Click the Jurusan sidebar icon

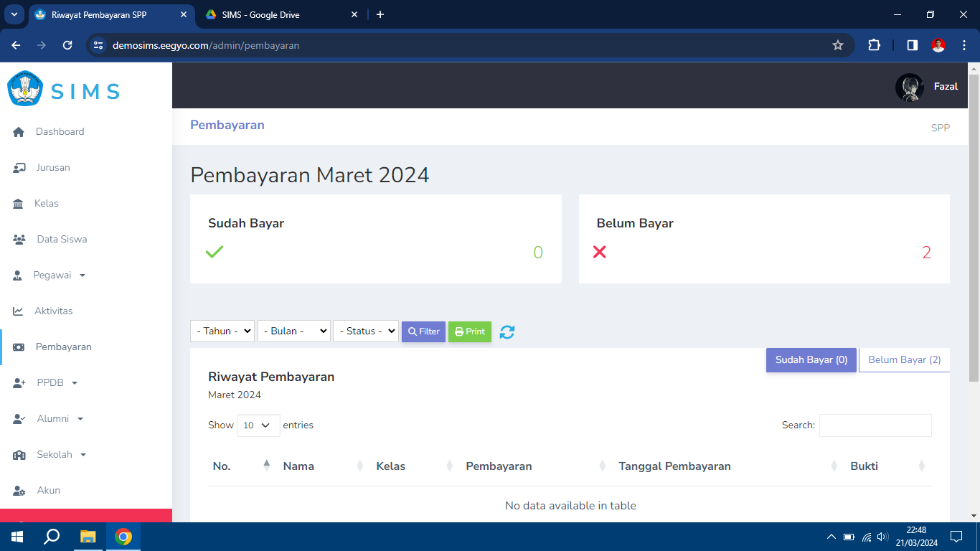pos(19,168)
